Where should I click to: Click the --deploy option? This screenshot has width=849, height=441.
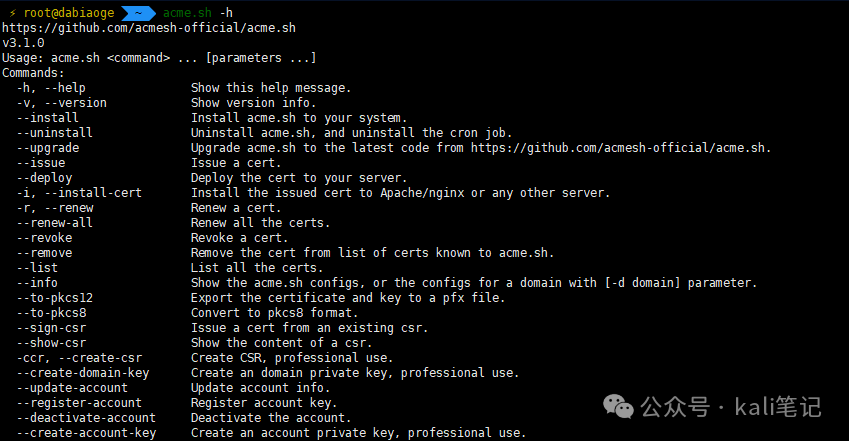[44, 177]
